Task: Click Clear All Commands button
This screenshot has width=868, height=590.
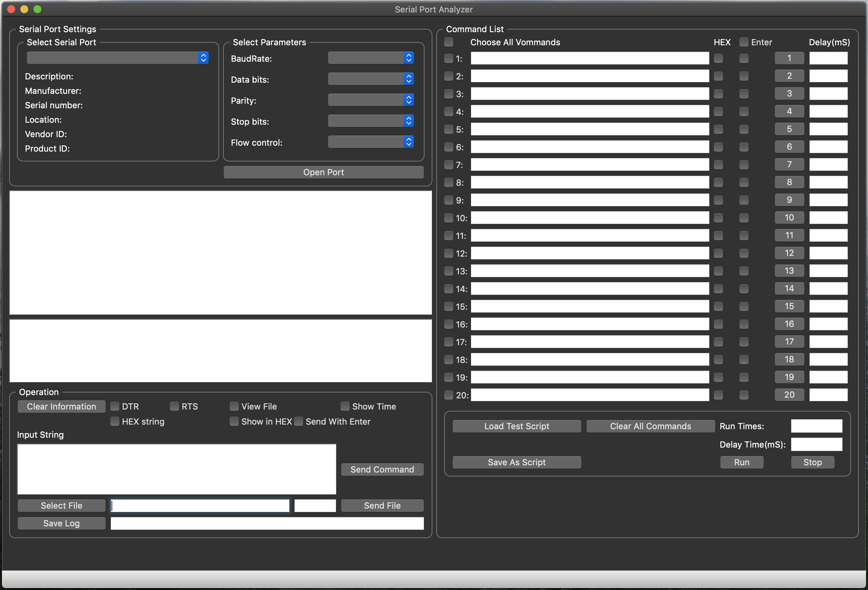Action: point(650,426)
